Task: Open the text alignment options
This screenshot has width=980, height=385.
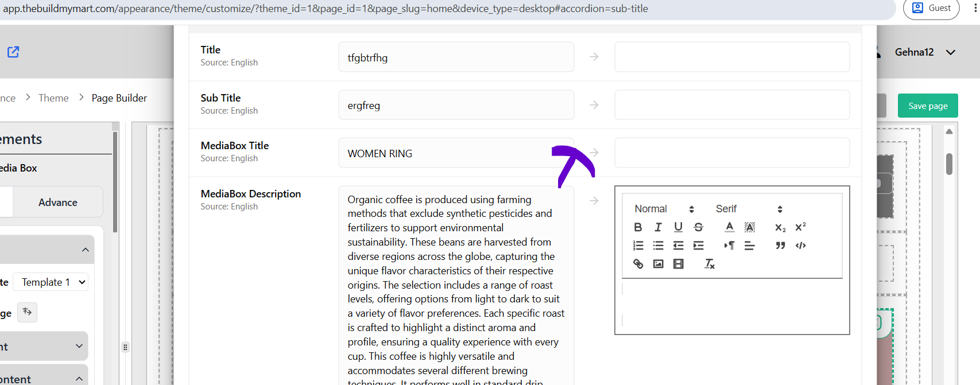Action: pos(749,246)
